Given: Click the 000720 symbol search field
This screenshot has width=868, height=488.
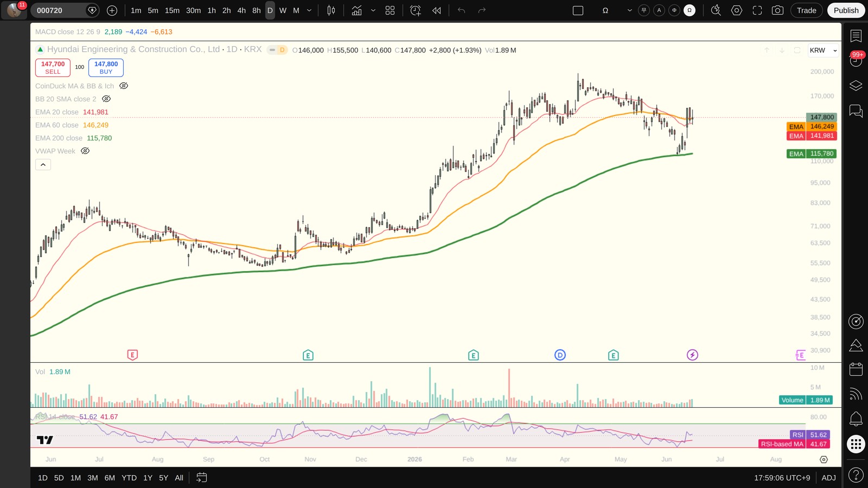Looking at the screenshot, I should 58,10.
